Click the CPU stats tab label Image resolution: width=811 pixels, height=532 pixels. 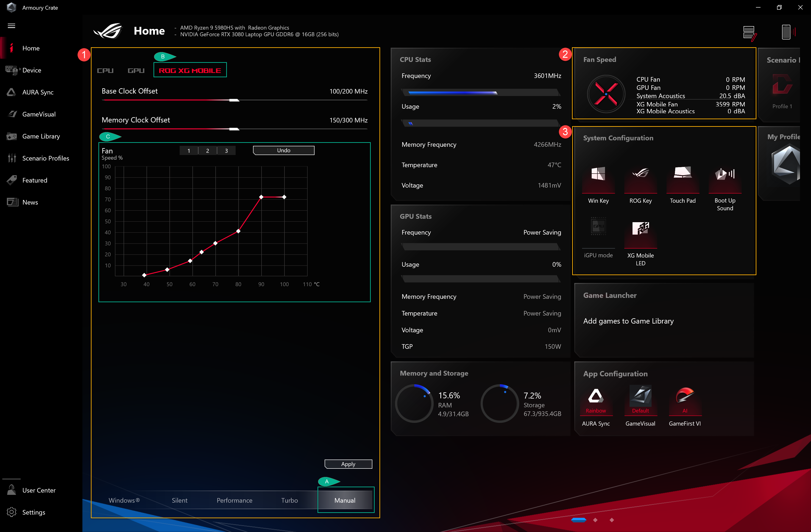point(415,59)
